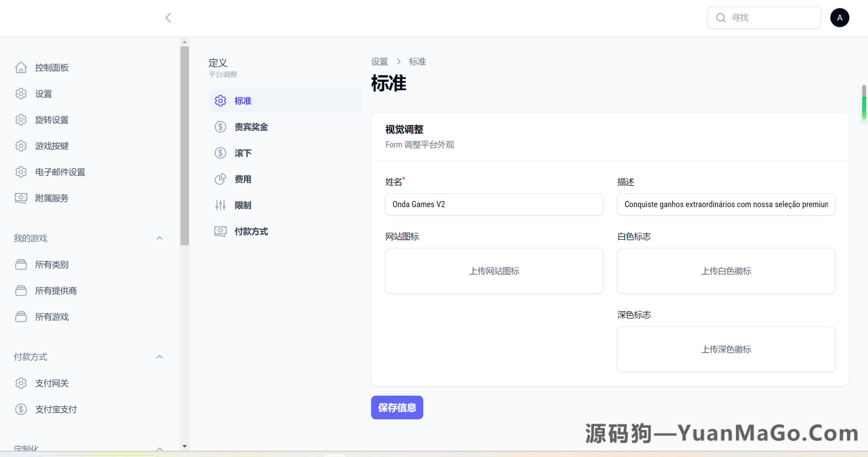Viewport: 868px width, 457px height.
Task: Click the 贵宾奖金 dollar icon
Action: pos(220,127)
